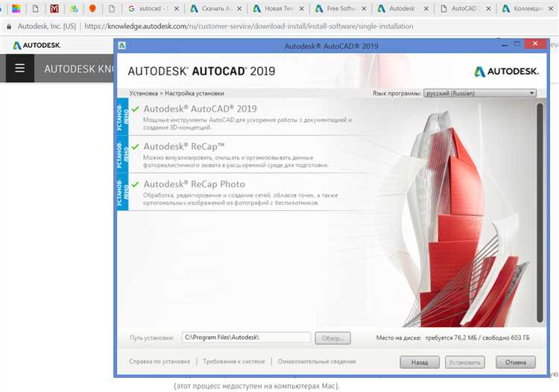Screen dimensions: 559x392
Task: Click the Назад button
Action: click(419, 362)
